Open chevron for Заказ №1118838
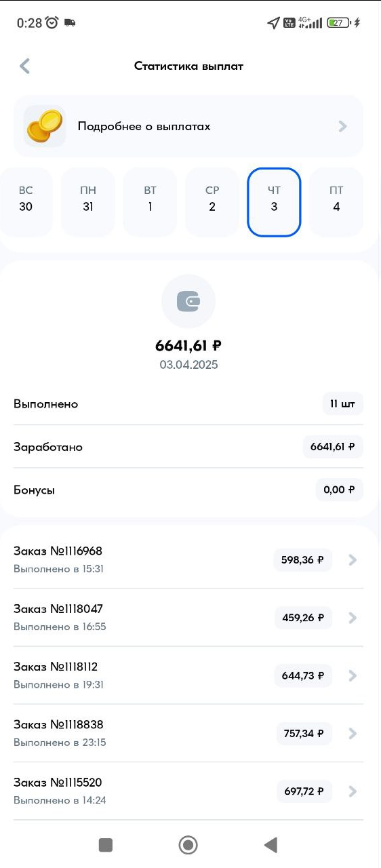The image size is (381, 868). tap(353, 733)
